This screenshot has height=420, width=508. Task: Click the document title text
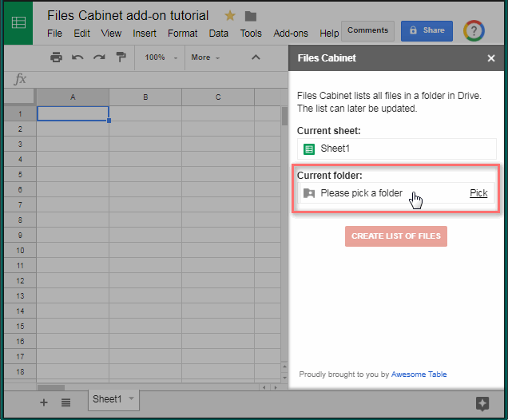(x=128, y=15)
